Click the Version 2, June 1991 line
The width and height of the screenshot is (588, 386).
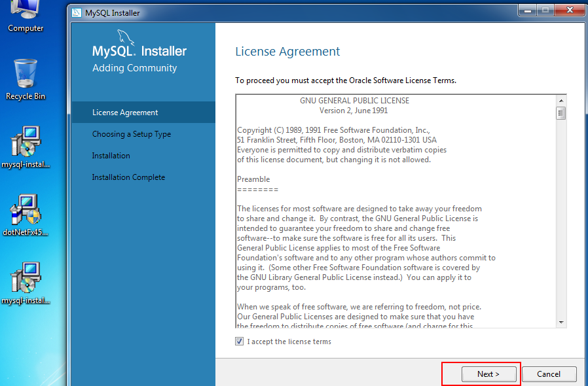point(354,111)
